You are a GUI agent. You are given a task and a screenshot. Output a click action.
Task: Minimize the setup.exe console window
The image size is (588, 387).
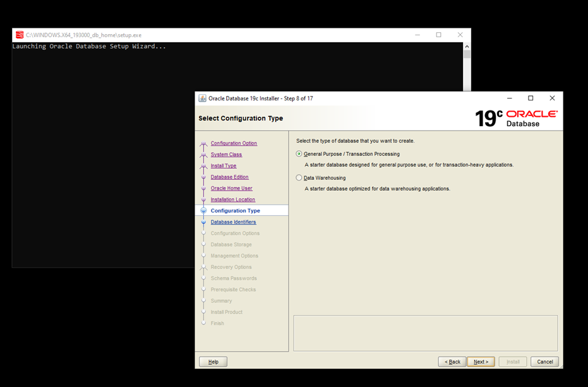click(417, 35)
